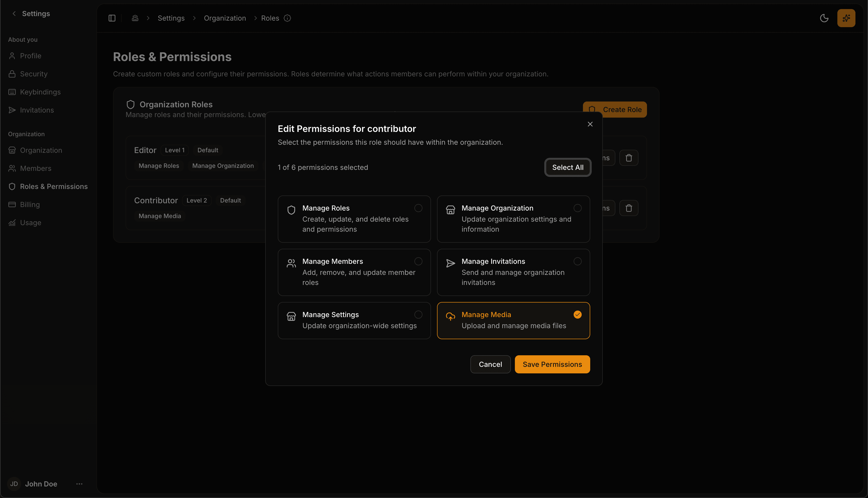
Task: Open the ellipsis menu next to John Doe
Action: pyautogui.click(x=79, y=484)
